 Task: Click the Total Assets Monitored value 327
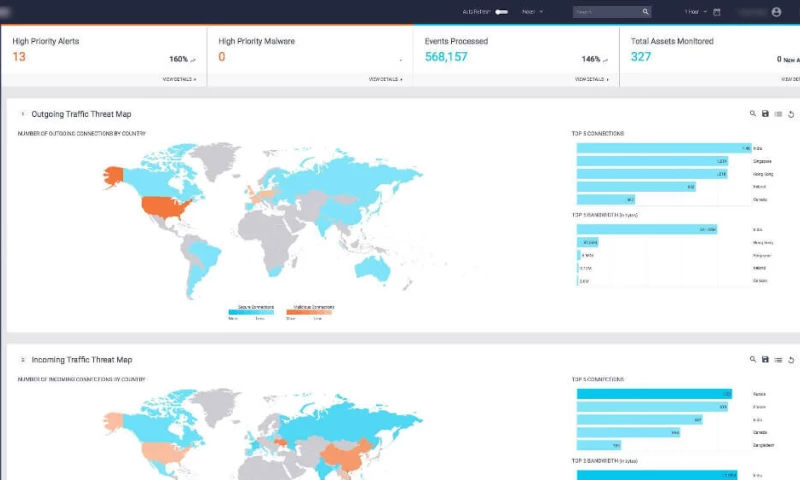641,57
